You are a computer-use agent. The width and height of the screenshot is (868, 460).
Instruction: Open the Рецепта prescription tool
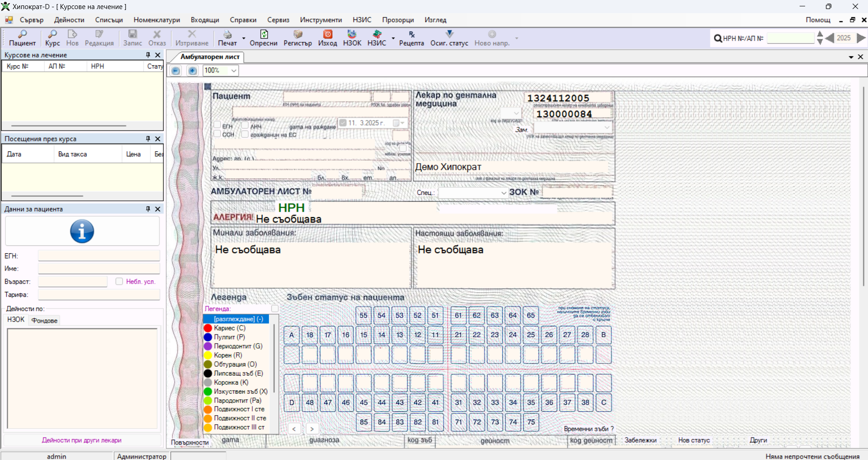(x=411, y=38)
